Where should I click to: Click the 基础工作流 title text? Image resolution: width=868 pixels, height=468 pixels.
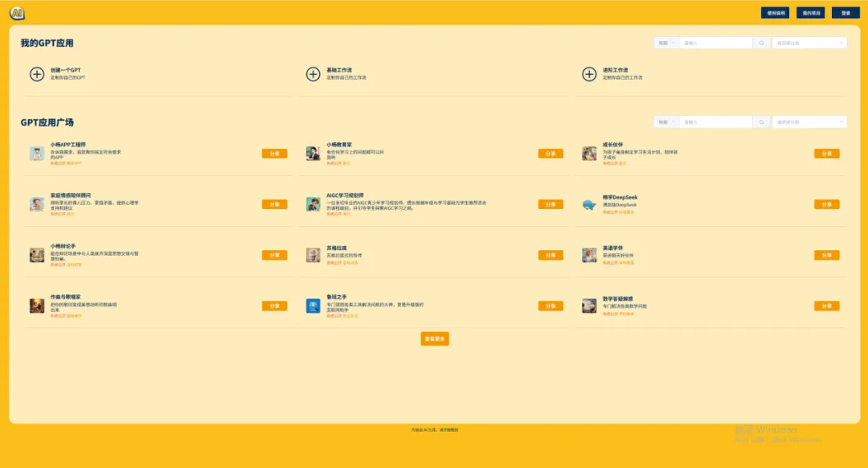point(339,70)
